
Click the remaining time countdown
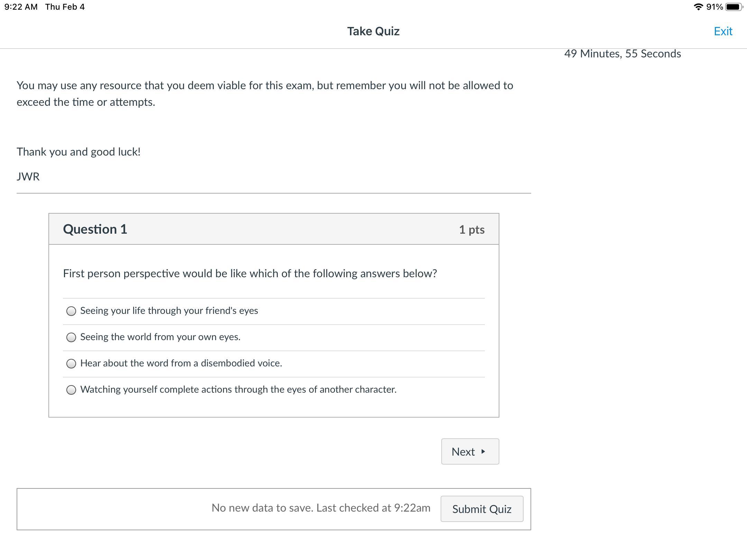(x=622, y=54)
